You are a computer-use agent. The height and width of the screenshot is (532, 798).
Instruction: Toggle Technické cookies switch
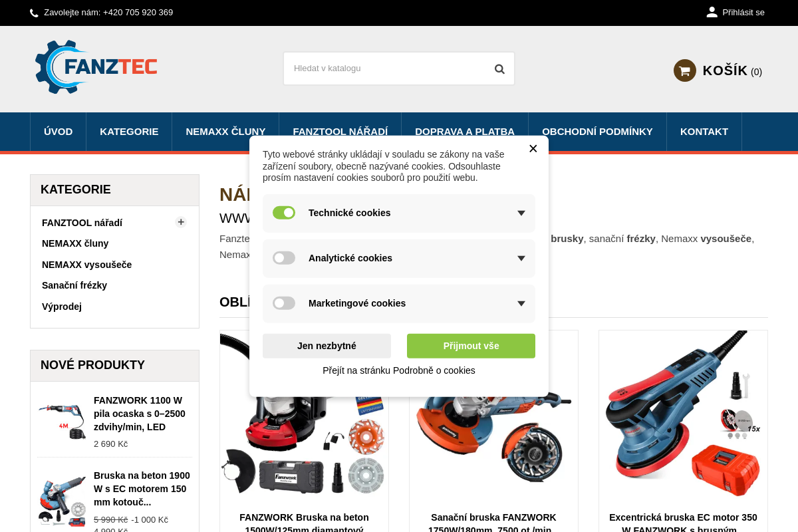click(x=284, y=213)
